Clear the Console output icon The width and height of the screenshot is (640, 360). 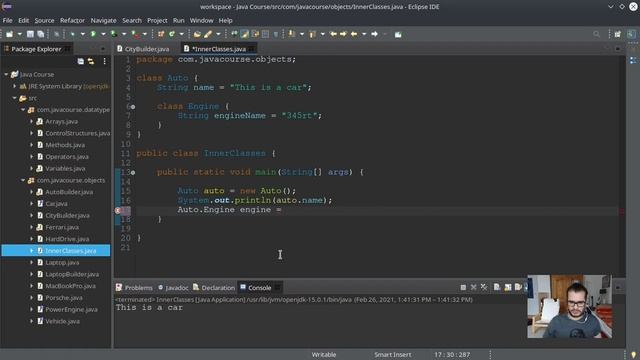pyautogui.click(x=497, y=287)
